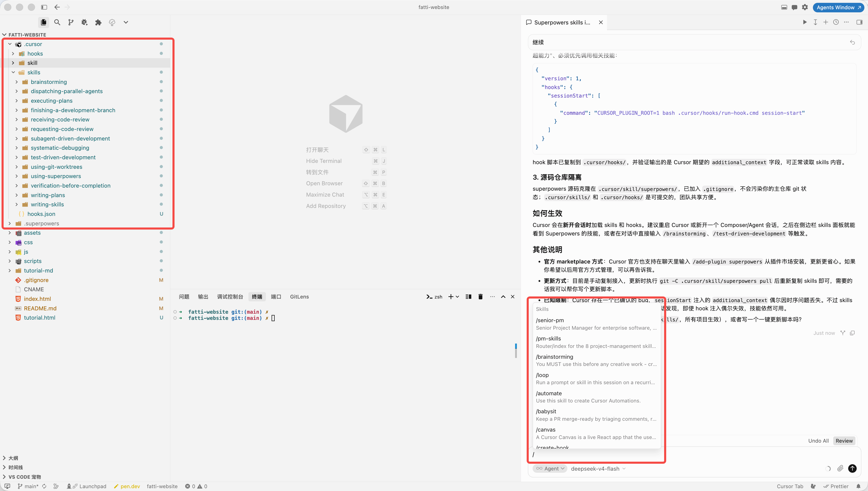
Task: Select /senior-pm skill
Action: [596, 324]
